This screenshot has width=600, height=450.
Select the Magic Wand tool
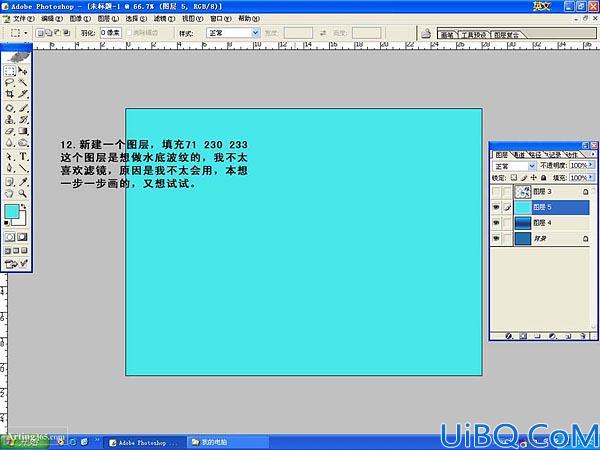23,82
